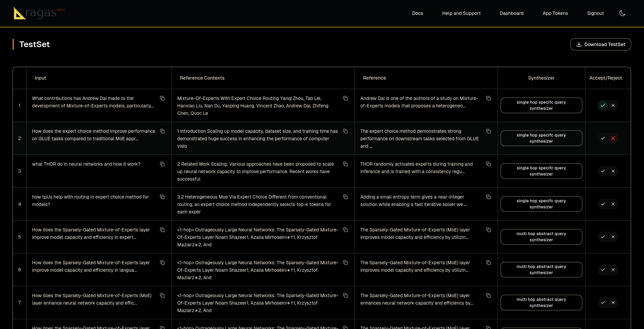The height and width of the screenshot is (329, 644).
Task: Click the synthesizer badge in row 3
Action: pos(541,171)
